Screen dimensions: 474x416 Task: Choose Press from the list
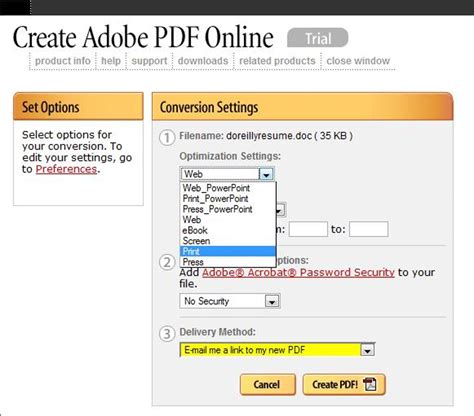228,262
